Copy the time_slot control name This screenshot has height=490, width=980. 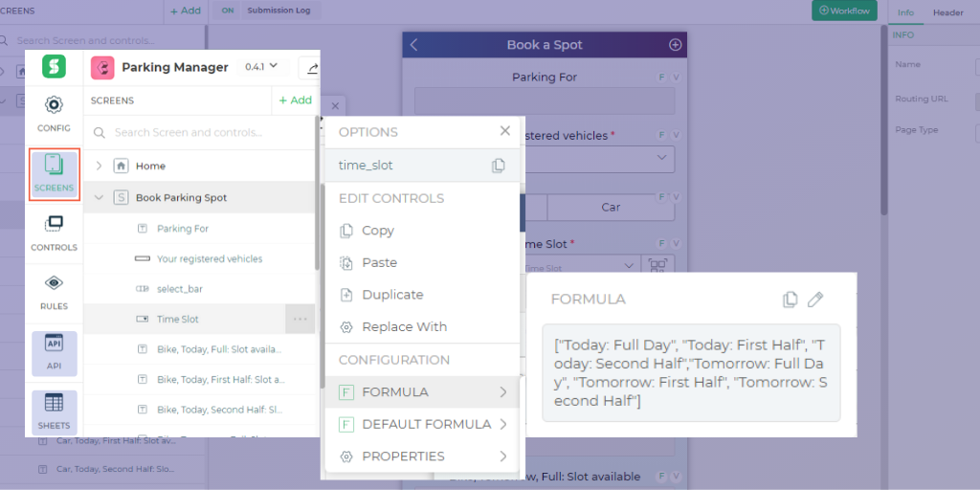(498, 166)
